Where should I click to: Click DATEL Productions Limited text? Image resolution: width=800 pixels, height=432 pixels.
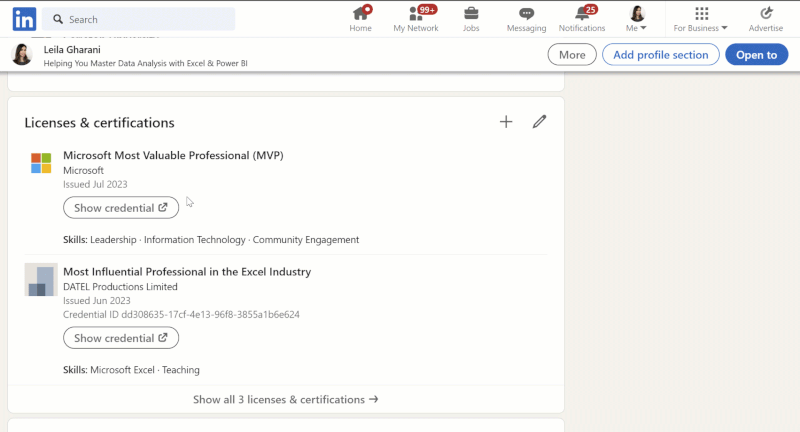(x=120, y=287)
